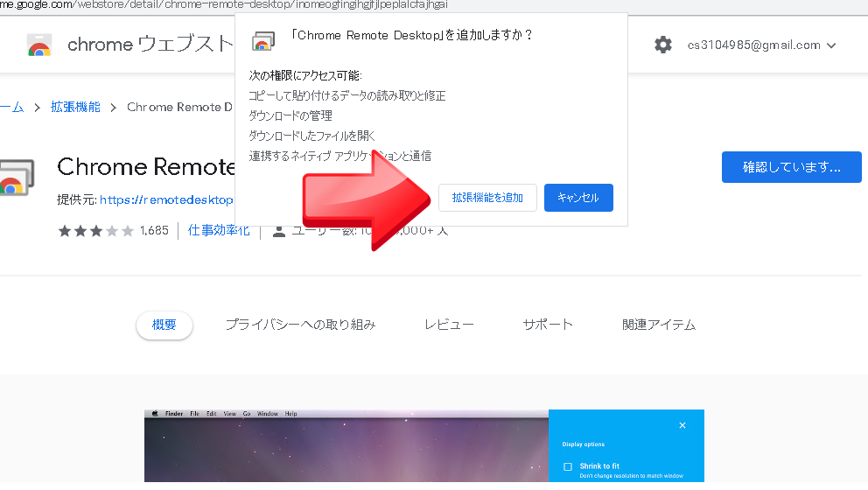868x490 pixels.
Task: Open the settings gear icon
Action: coord(662,45)
